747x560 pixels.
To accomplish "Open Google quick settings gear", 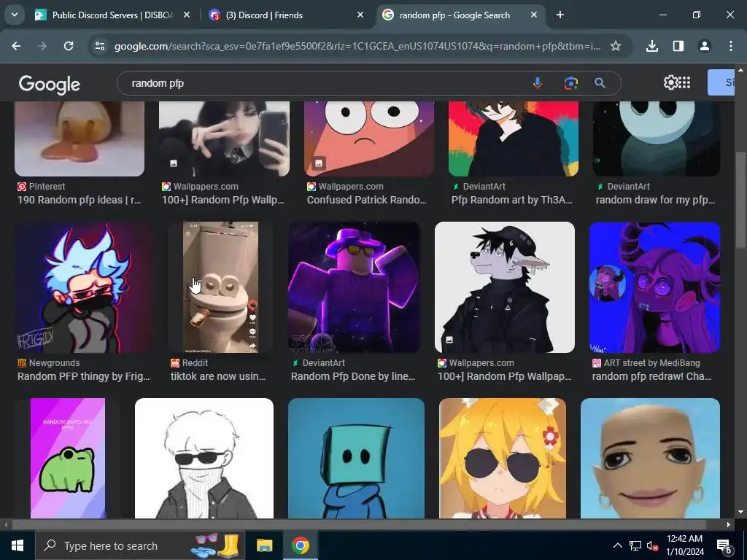I will tap(670, 83).
